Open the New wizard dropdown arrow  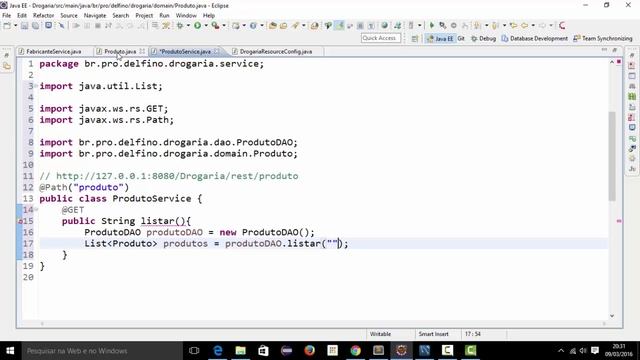pos(16,26)
